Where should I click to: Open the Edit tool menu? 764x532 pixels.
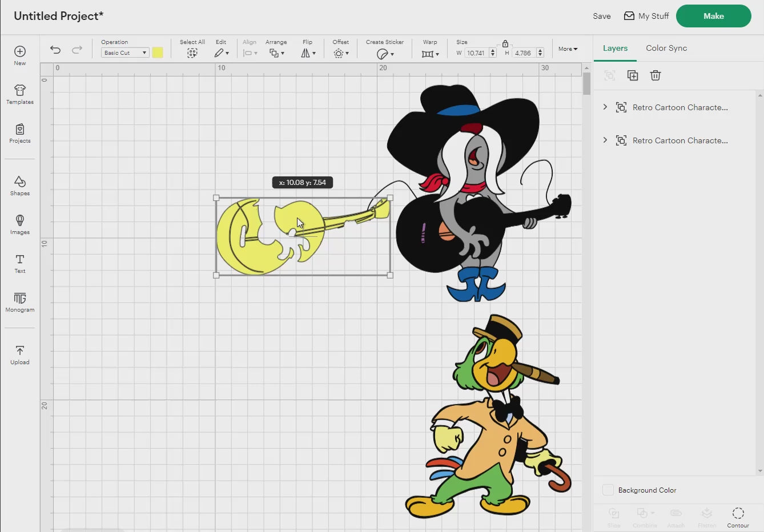point(221,53)
